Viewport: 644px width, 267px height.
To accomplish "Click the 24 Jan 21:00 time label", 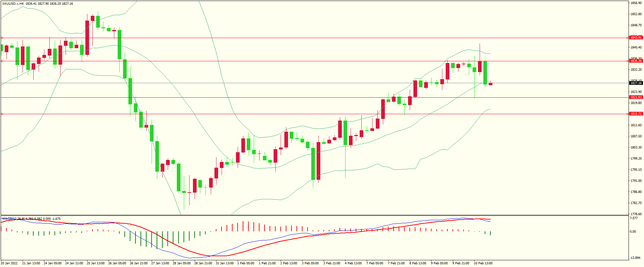I will click(x=74, y=263).
